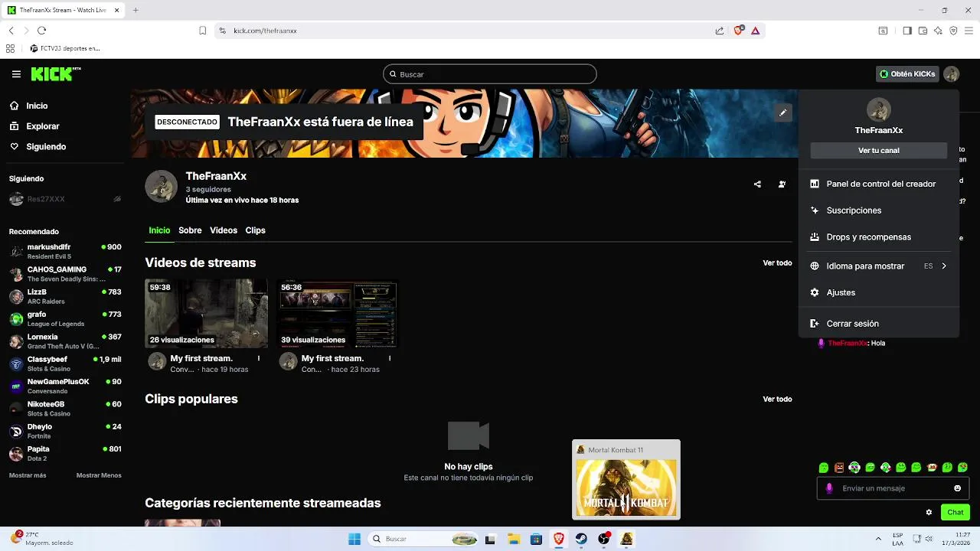Image resolution: width=980 pixels, height=551 pixels.
Task: Open recommended channel Papita
Action: (x=65, y=453)
